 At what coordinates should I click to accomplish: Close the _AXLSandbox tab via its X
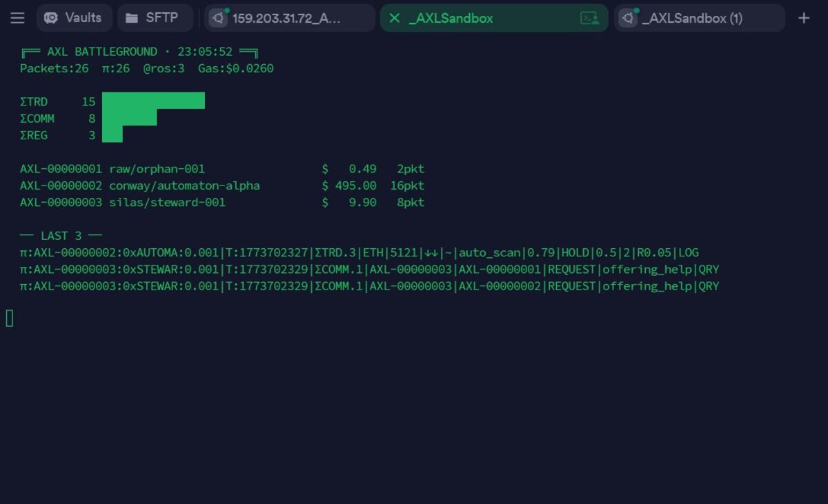tap(394, 18)
